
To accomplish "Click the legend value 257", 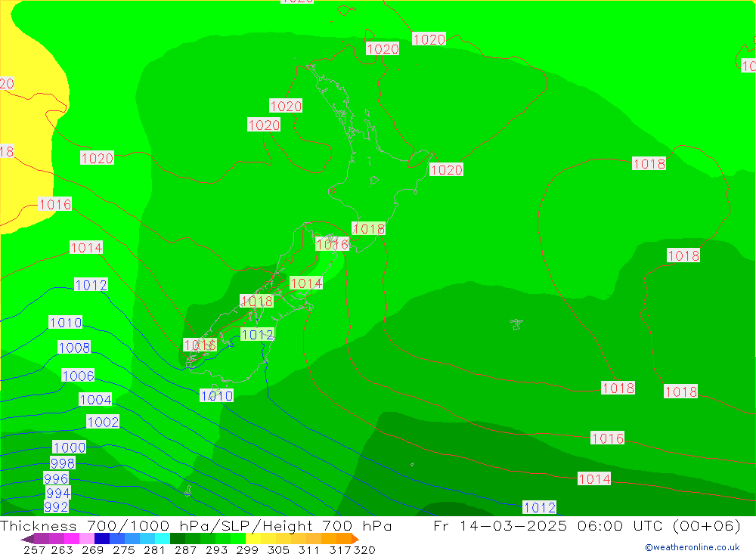I will pyautogui.click(x=34, y=549).
